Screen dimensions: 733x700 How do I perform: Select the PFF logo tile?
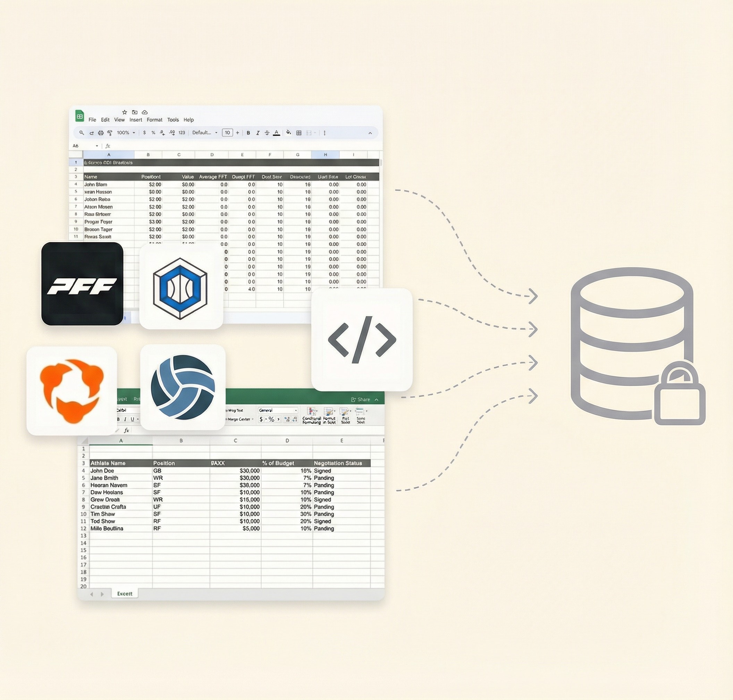[83, 285]
